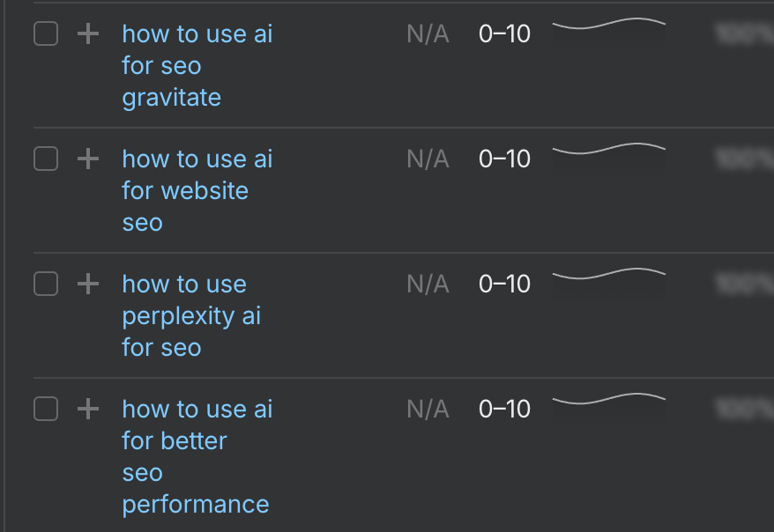The height and width of the screenshot is (532, 774).
Task: Check the checkbox for 'how to use ai for seo gravitate'
Action: pyautogui.click(x=45, y=33)
